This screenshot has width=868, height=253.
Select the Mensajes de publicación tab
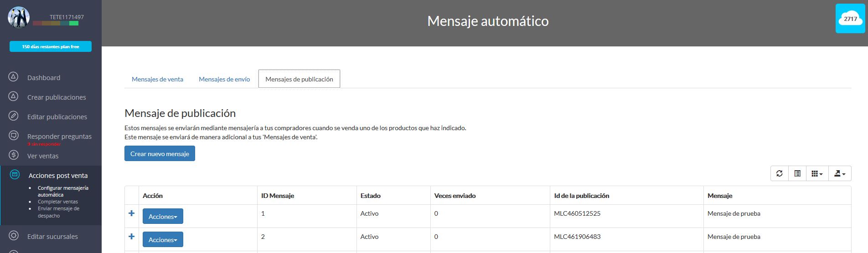click(x=299, y=79)
